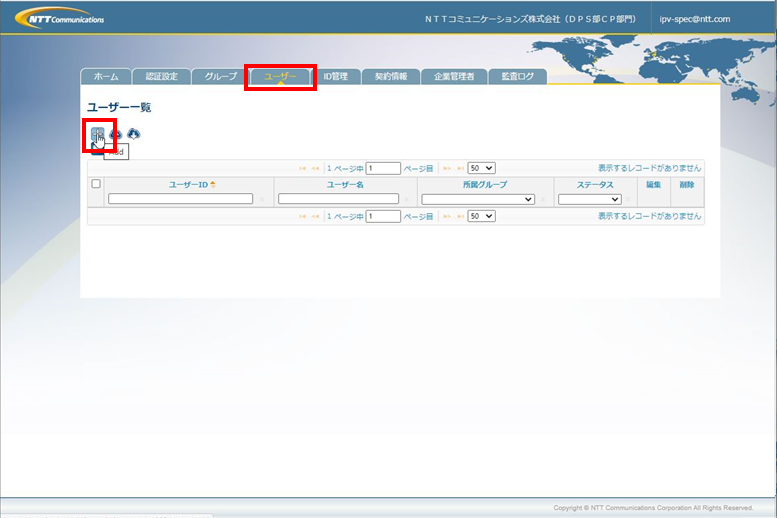The width and height of the screenshot is (777, 518).
Task: Go to first page in bottom pager
Action: 302,217
